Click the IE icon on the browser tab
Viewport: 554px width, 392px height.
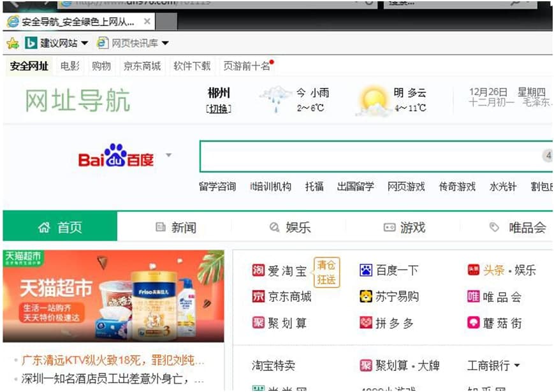pyautogui.click(x=13, y=22)
